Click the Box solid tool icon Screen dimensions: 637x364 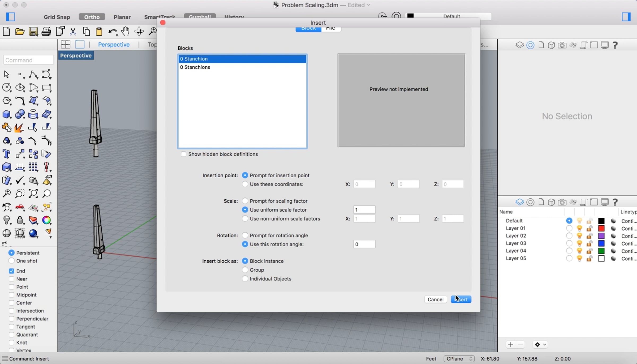point(6,114)
